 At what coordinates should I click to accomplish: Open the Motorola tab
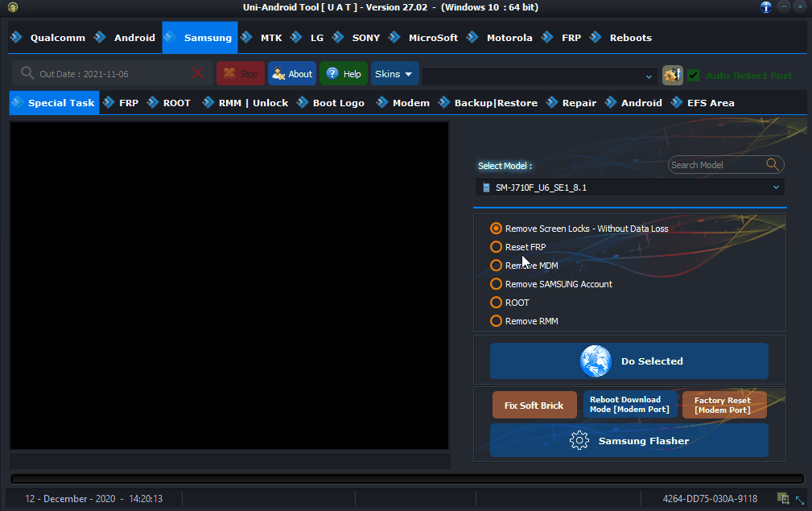[x=501, y=37]
